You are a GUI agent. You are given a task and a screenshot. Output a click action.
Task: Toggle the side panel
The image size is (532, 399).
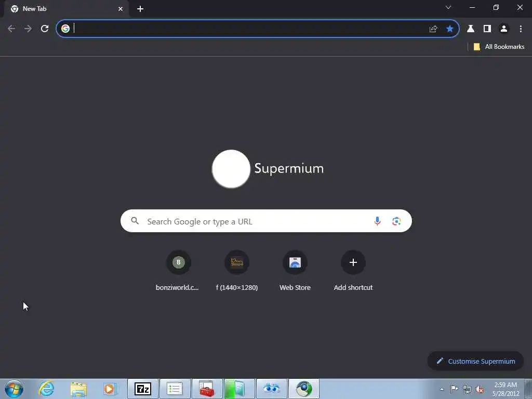(487, 29)
